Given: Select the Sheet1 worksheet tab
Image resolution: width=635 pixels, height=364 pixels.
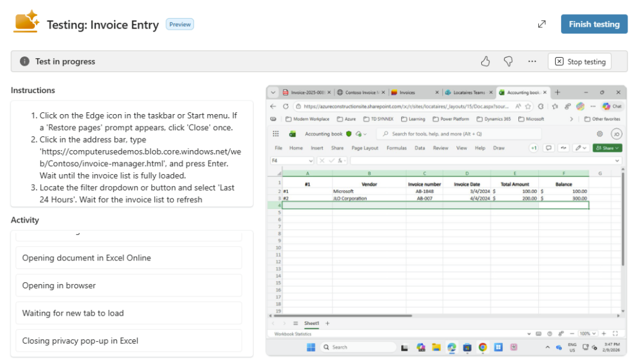Looking at the screenshot, I should tap(311, 324).
